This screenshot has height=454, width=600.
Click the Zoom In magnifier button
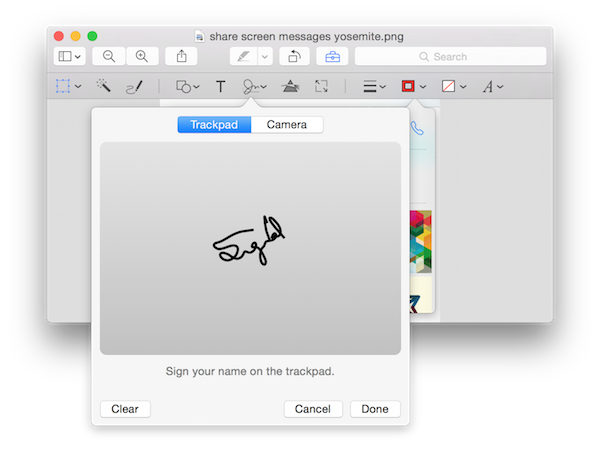(142, 57)
